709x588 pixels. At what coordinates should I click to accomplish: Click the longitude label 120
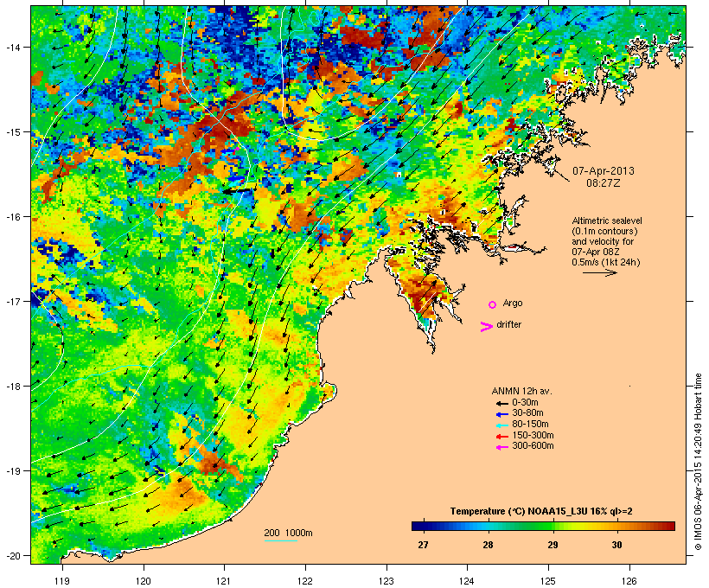[x=144, y=581]
